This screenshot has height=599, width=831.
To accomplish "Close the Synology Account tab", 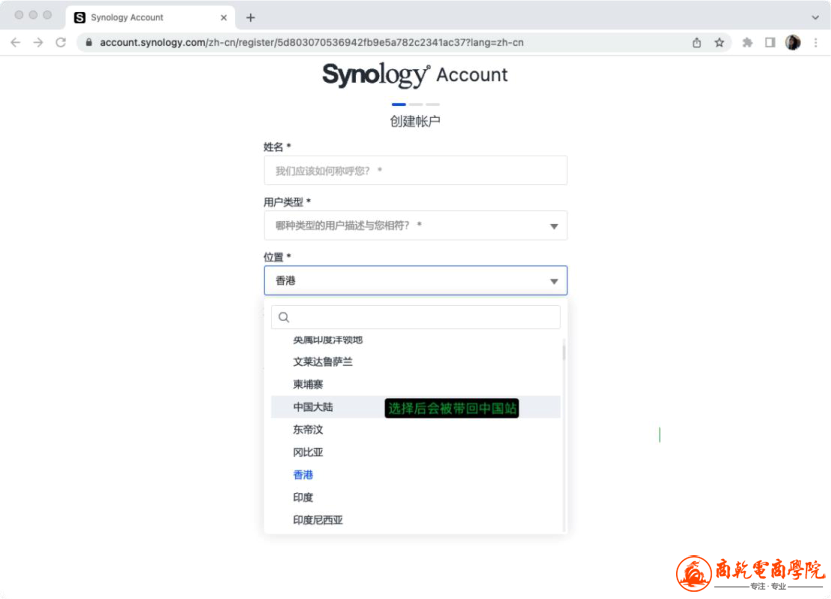I will (x=224, y=17).
